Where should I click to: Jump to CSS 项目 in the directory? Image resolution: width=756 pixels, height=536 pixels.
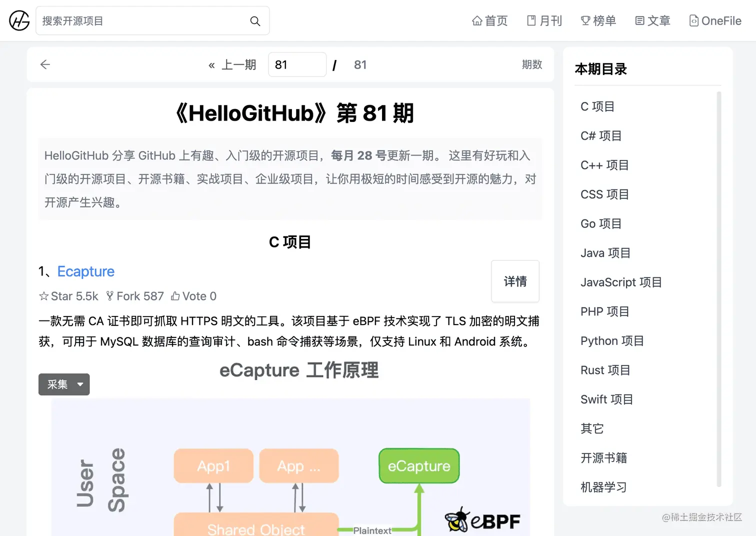604,194
